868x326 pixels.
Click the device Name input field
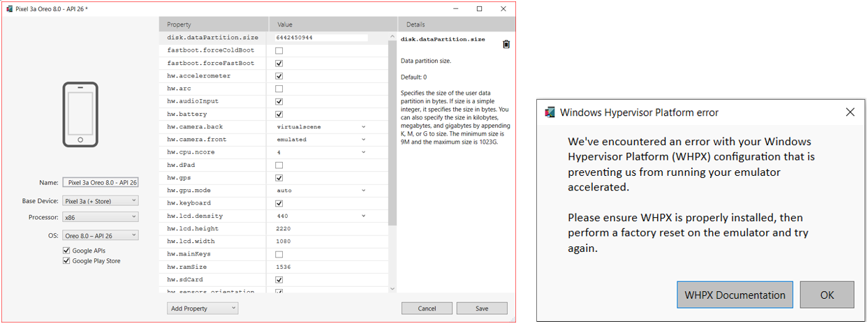(101, 182)
